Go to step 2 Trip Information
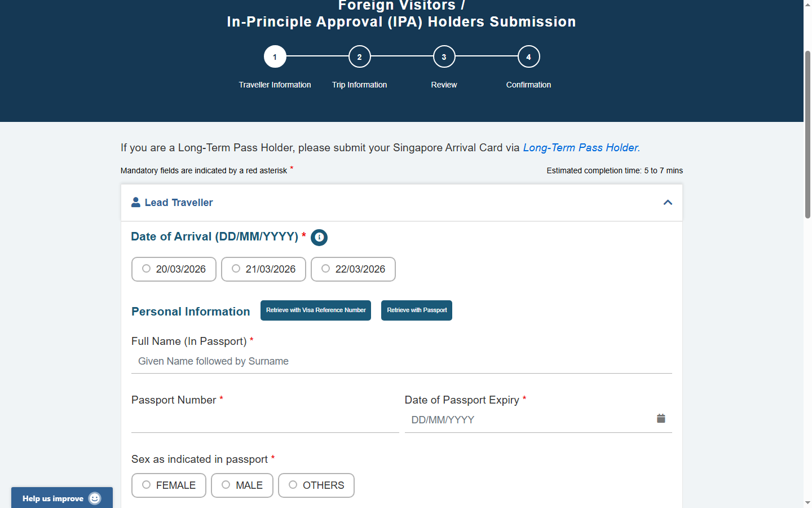Screen dimensions: 812x508 (x=360, y=56)
